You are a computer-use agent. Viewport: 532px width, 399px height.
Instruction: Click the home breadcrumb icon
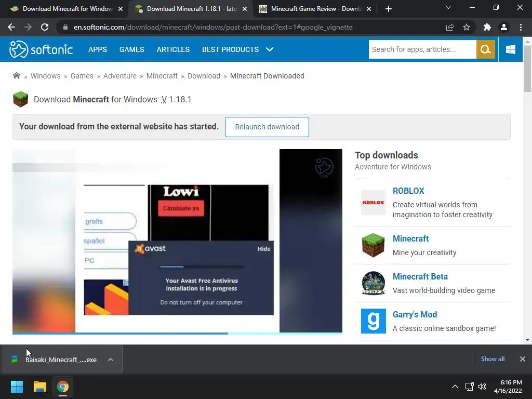coord(16,76)
